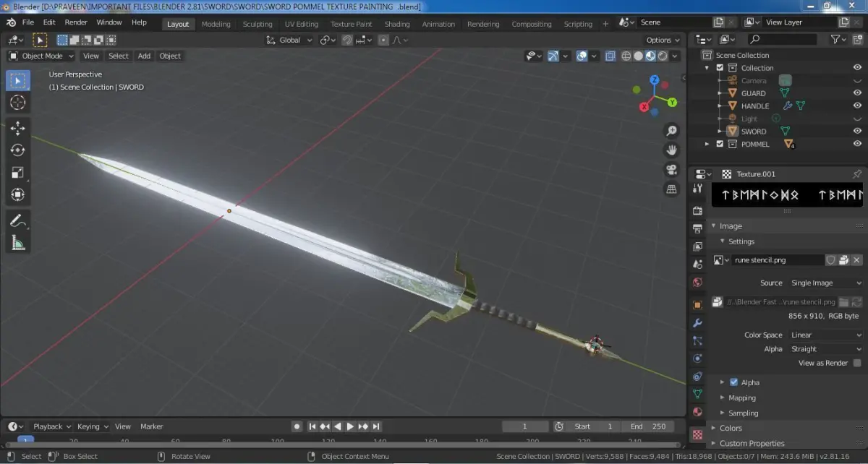Open the View Layer properties tab icon
The height and width of the screenshot is (464, 868).
(x=697, y=246)
